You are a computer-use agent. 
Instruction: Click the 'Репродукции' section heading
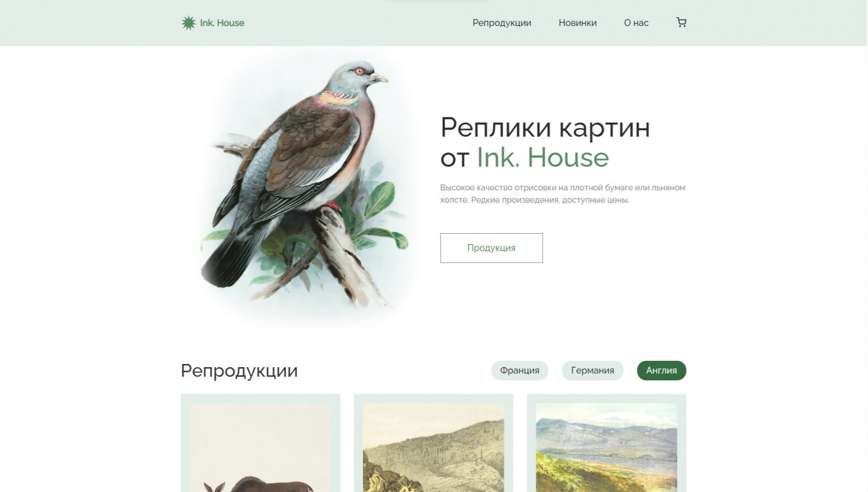tap(239, 370)
